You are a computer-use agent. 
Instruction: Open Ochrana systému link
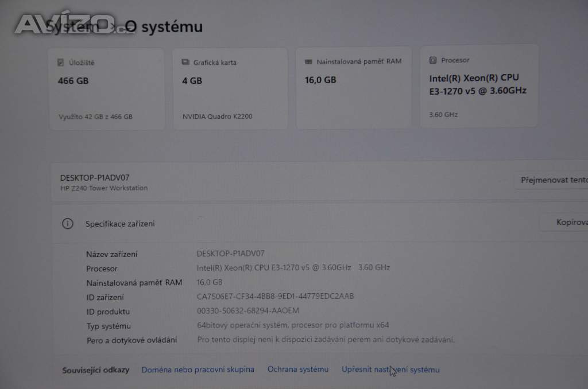pos(298,369)
